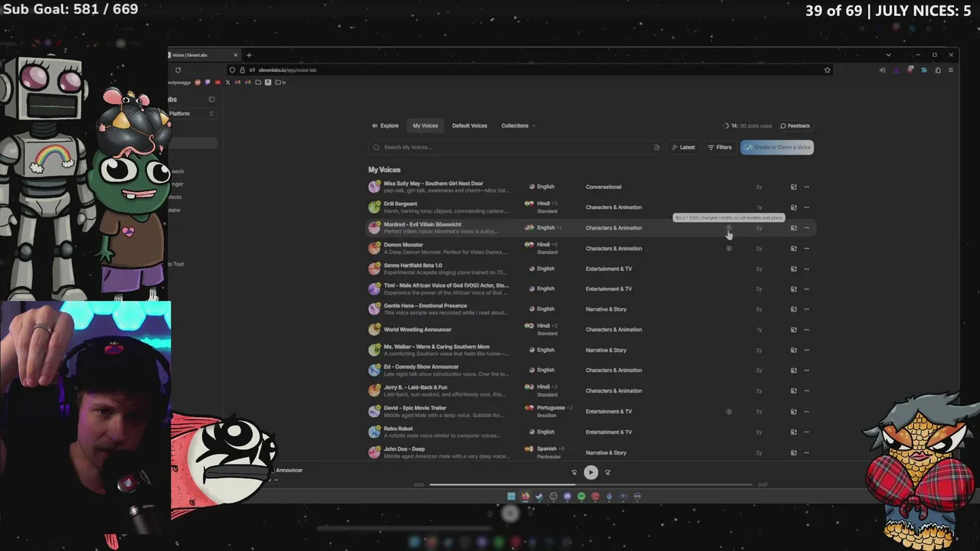Image resolution: width=980 pixels, height=551 pixels.
Task: Open a new browser tab
Action: coord(249,55)
